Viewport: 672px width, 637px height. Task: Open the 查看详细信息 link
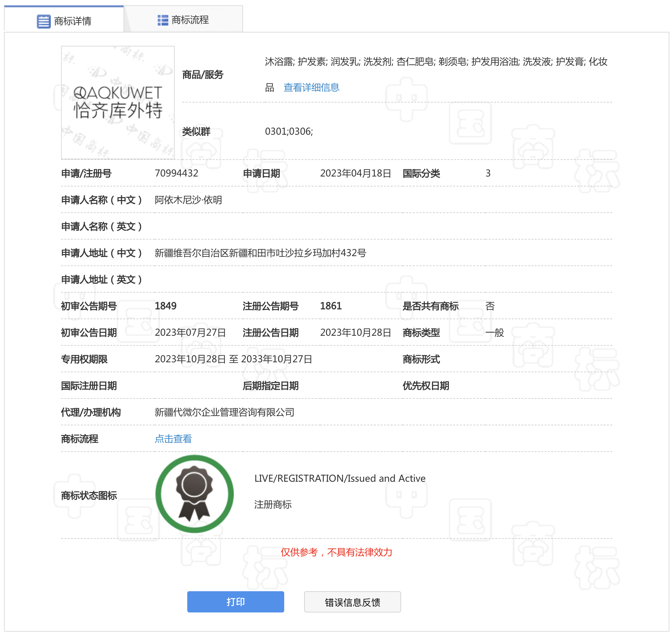[311, 88]
